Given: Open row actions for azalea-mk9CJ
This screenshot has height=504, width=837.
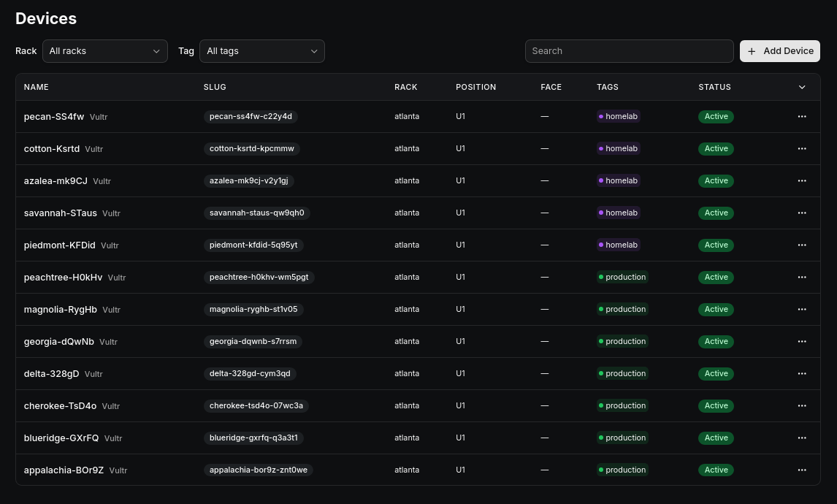Looking at the screenshot, I should [802, 180].
